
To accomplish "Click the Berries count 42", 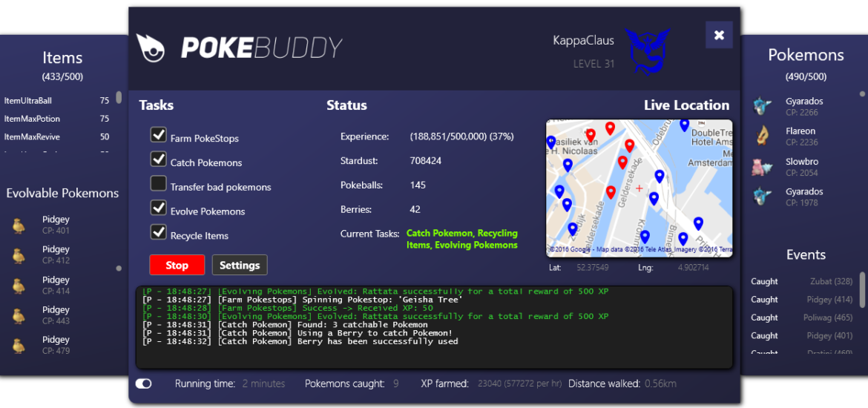I will [415, 209].
